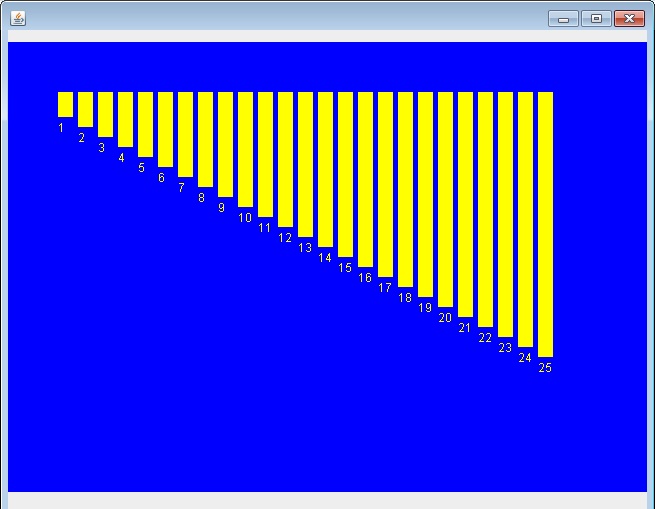Select the yellow bar above label 13
This screenshot has height=509, width=655.
tap(305, 164)
